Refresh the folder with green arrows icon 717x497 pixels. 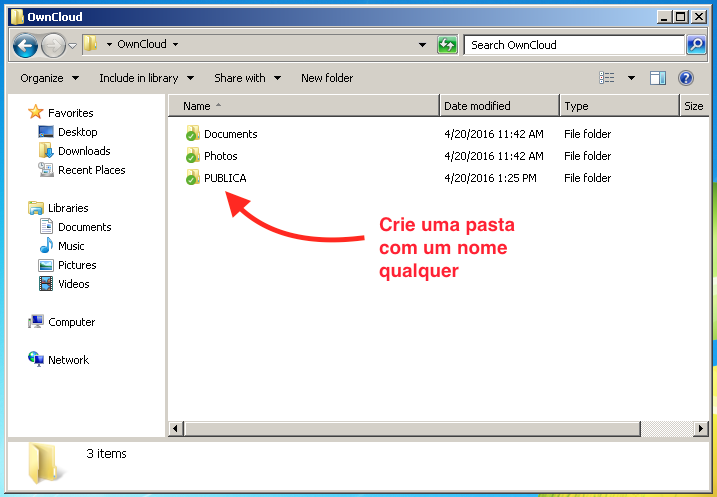coord(447,45)
